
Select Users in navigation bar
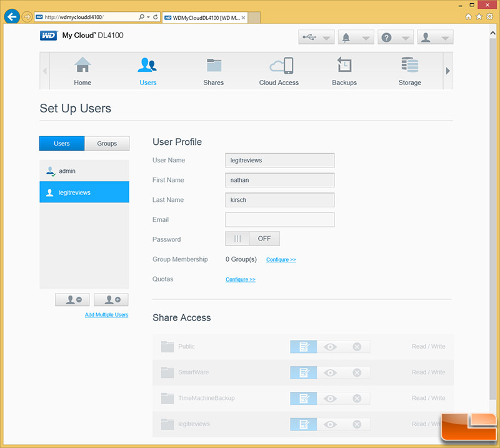click(148, 71)
